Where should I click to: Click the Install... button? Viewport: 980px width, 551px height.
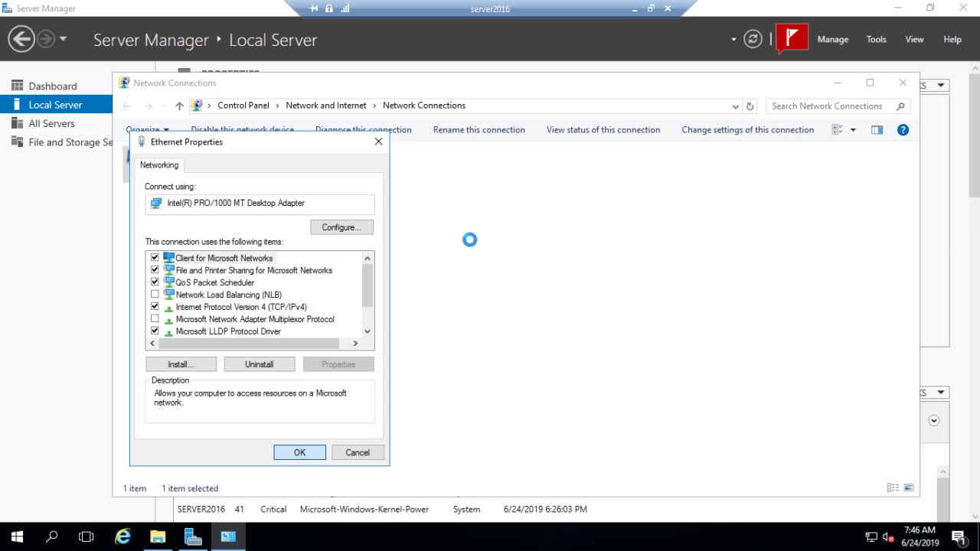click(181, 364)
